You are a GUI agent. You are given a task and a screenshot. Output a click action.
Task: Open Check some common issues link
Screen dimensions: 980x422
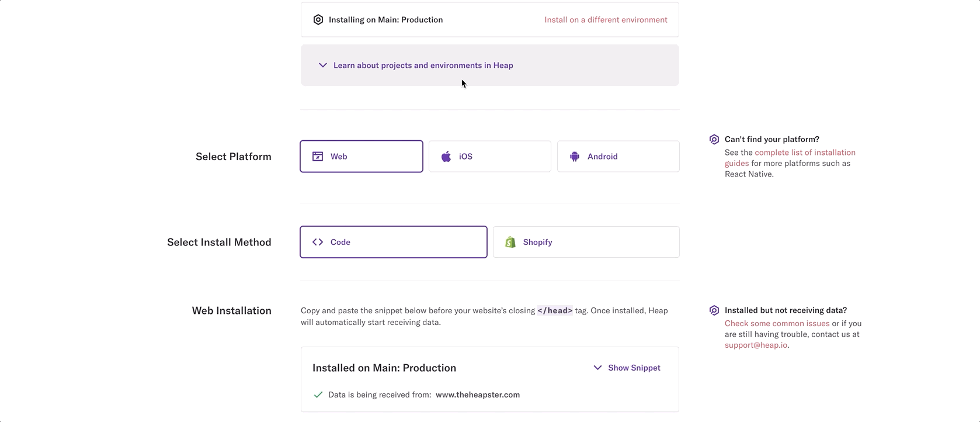[777, 323]
